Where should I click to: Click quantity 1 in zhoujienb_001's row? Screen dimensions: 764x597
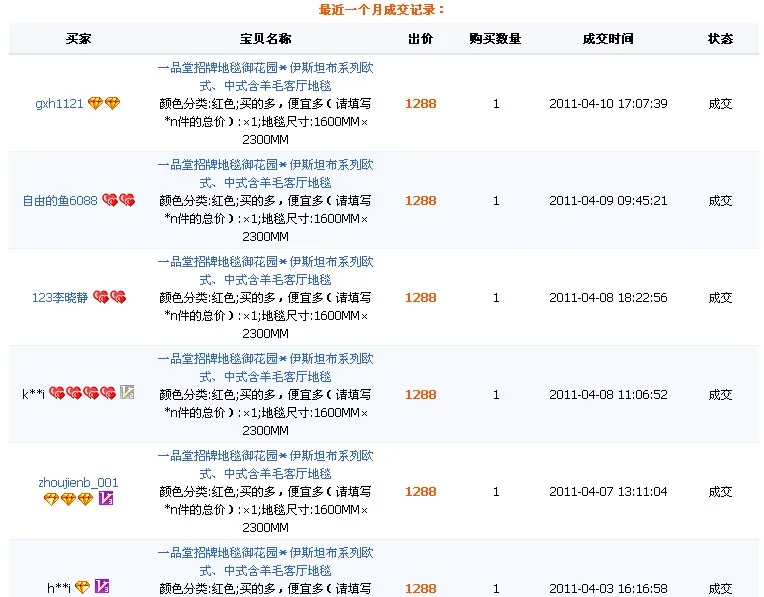496,491
